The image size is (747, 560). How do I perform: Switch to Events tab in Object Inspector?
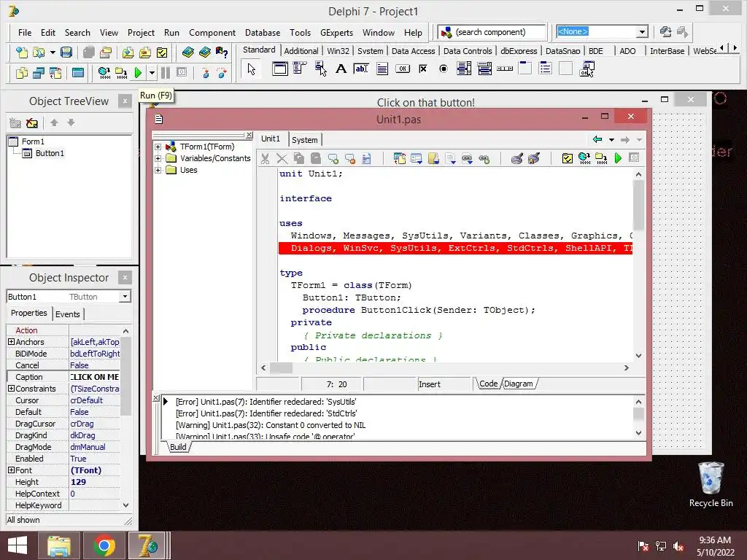[x=68, y=314]
